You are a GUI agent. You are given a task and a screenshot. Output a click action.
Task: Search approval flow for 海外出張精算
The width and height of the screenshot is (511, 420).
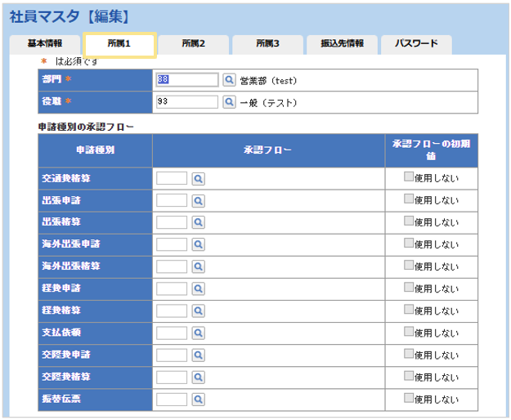[x=198, y=266]
